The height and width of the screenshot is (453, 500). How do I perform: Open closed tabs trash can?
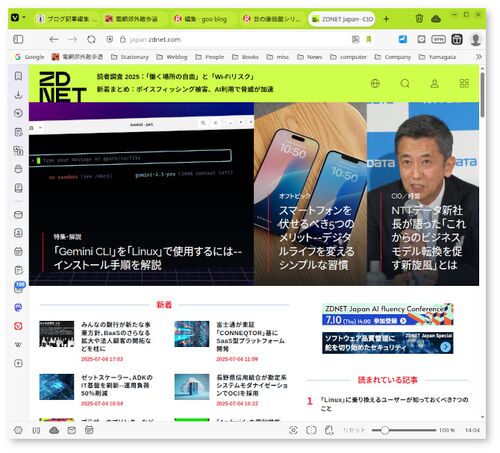pos(419,19)
